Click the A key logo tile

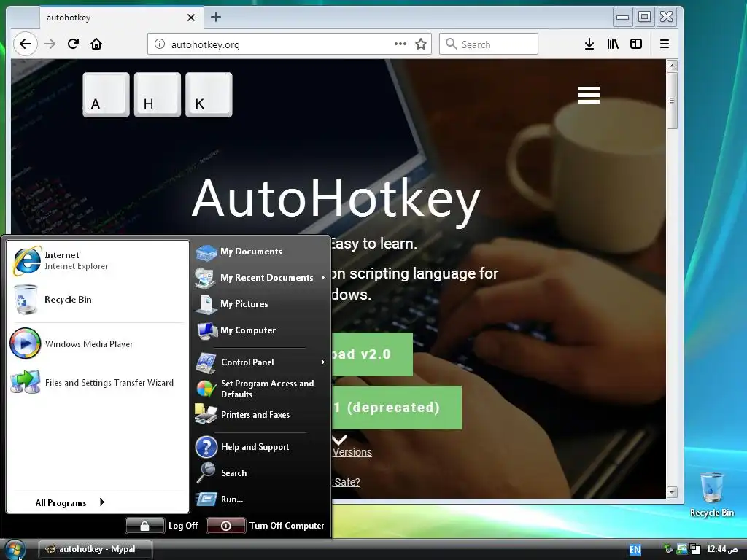(x=106, y=95)
